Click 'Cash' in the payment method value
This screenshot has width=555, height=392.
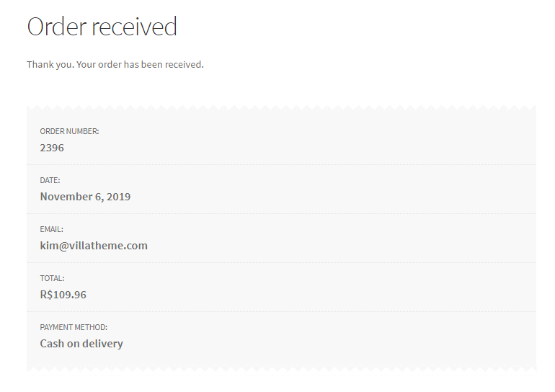pos(52,344)
